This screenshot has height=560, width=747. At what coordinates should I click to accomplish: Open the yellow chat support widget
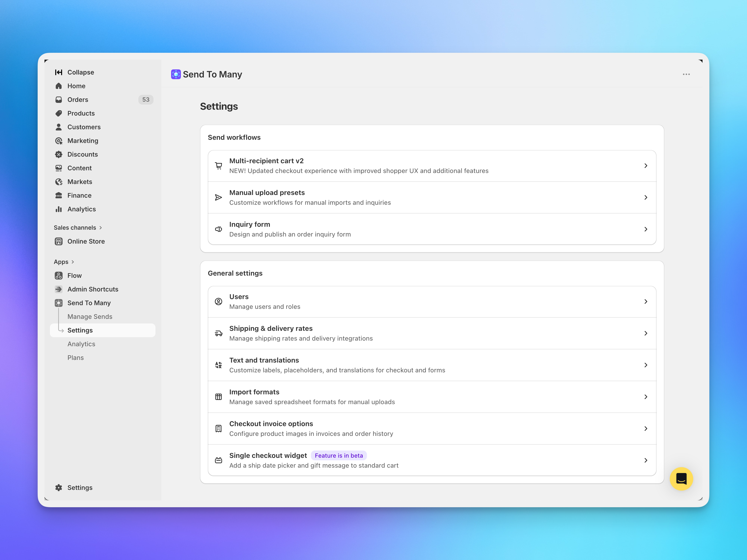click(x=681, y=479)
